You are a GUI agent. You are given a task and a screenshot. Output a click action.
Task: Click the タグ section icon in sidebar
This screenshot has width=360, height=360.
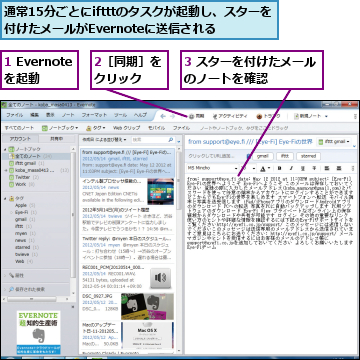[11, 198]
